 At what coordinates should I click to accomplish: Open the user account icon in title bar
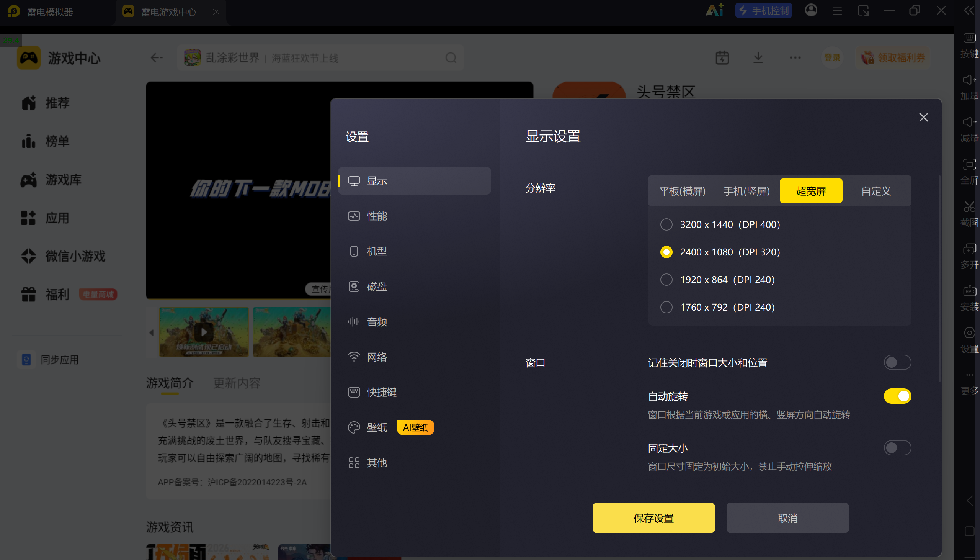(811, 10)
